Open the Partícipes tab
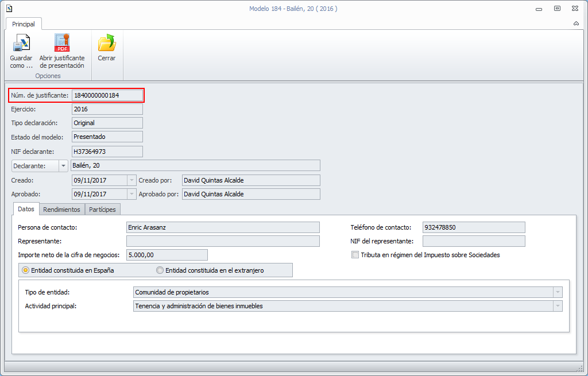588x376 pixels. tap(102, 210)
